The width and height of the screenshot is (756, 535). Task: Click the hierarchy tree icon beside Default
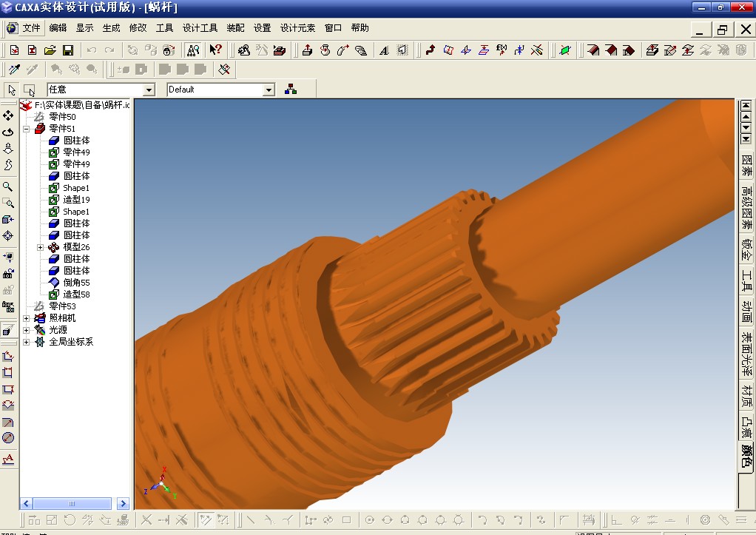point(291,90)
